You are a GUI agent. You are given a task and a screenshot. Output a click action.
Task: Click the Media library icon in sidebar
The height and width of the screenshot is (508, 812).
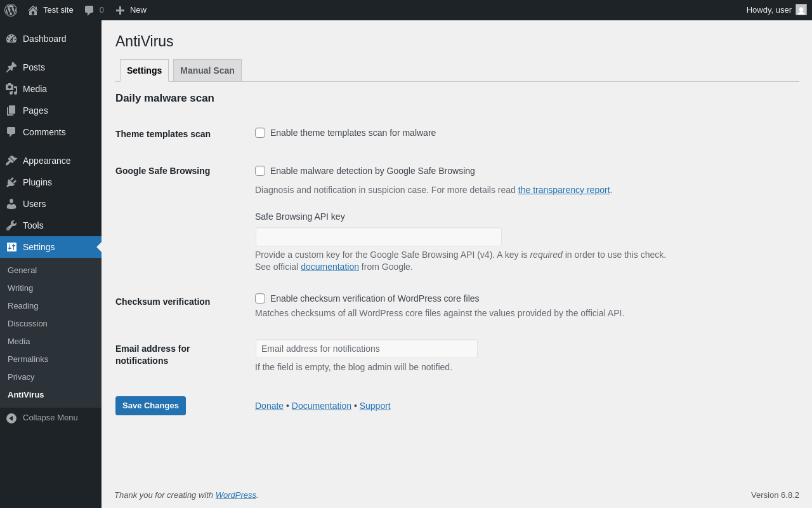point(11,89)
